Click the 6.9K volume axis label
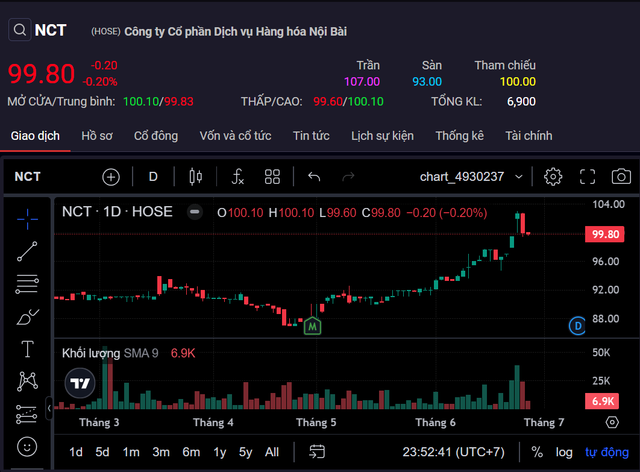Viewport: 640px width, 472px height. 602,401
